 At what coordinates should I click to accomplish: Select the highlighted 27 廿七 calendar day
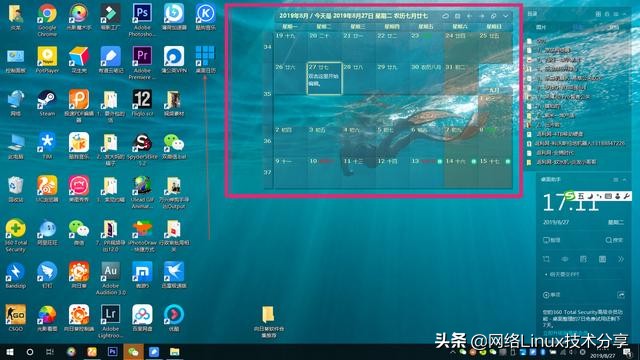point(324,78)
